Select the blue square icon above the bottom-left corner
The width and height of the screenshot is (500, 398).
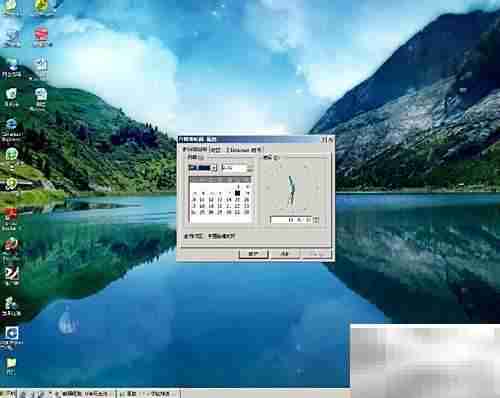tap(12, 333)
